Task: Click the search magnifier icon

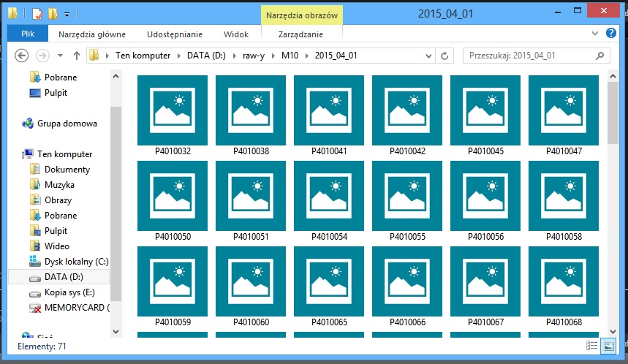Action: click(x=599, y=56)
